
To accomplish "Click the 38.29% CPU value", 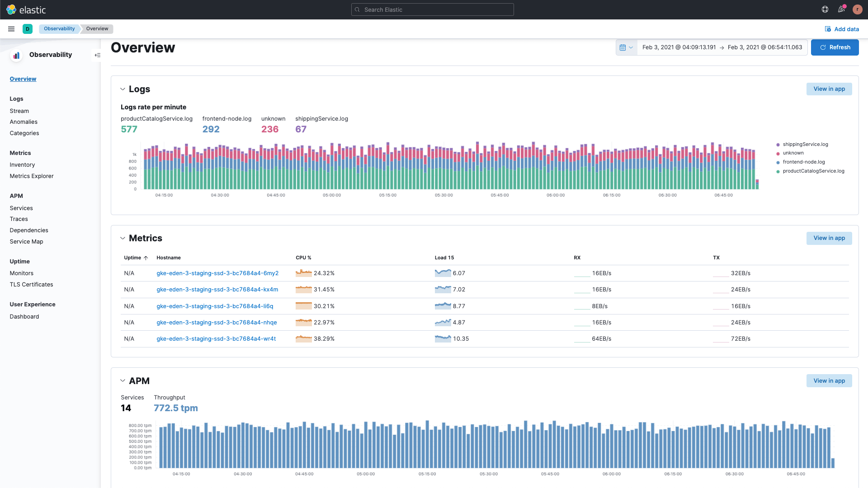I will (324, 339).
